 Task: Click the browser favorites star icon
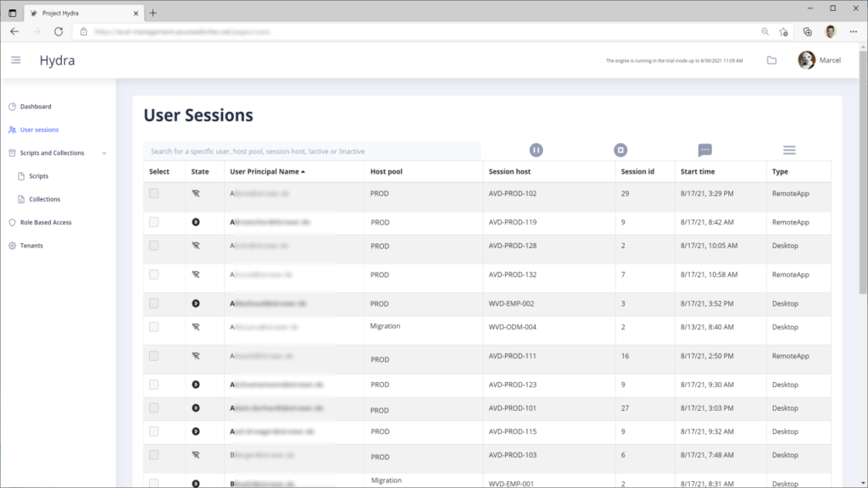tap(783, 32)
